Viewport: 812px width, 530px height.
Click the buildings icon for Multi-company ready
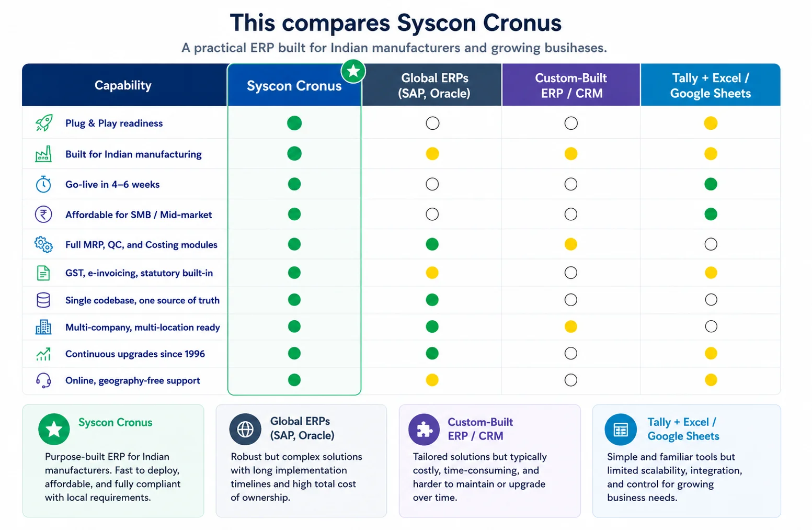[43, 327]
